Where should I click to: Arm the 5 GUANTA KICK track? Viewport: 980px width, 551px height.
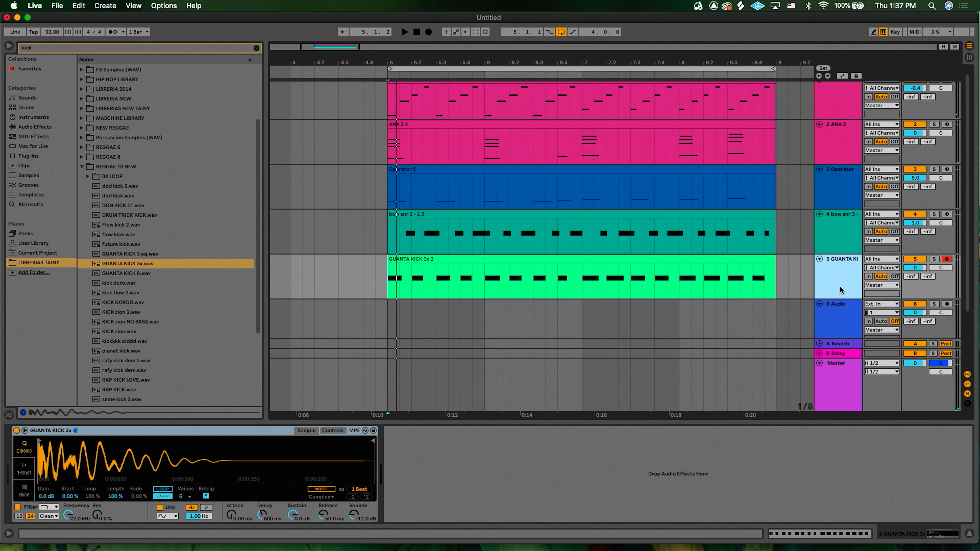947,259
